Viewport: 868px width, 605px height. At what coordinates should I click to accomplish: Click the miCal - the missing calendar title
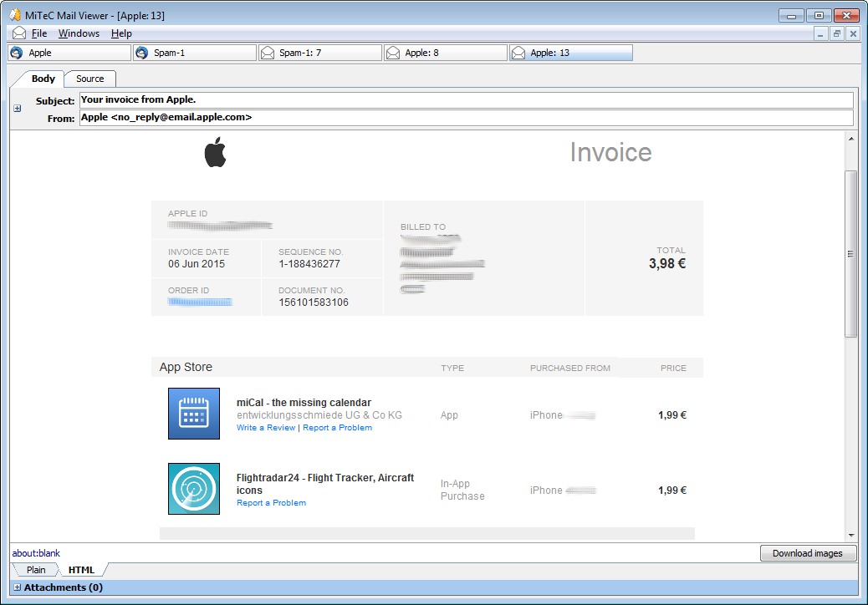coord(304,403)
